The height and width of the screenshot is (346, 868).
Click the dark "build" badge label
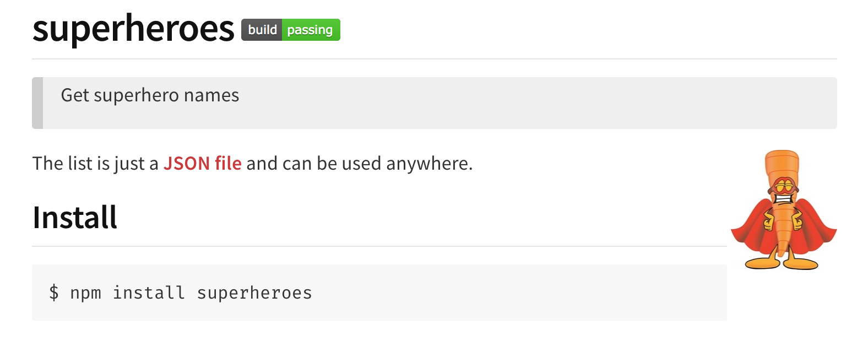(x=262, y=30)
